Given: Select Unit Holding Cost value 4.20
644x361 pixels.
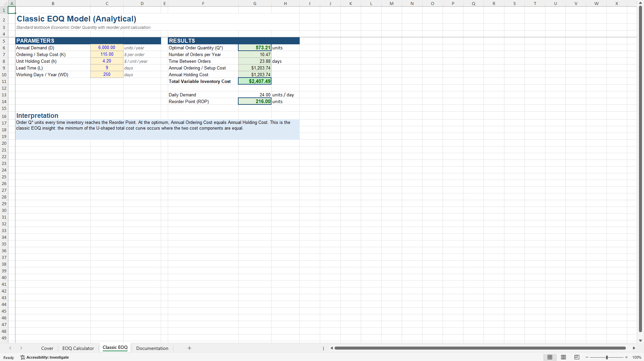Looking at the screenshot, I should pos(107,61).
